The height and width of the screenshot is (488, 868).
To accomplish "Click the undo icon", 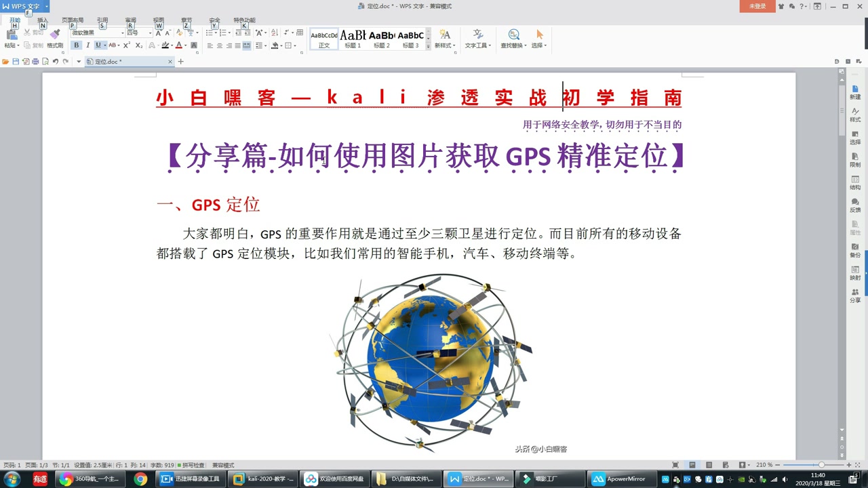I will (56, 62).
